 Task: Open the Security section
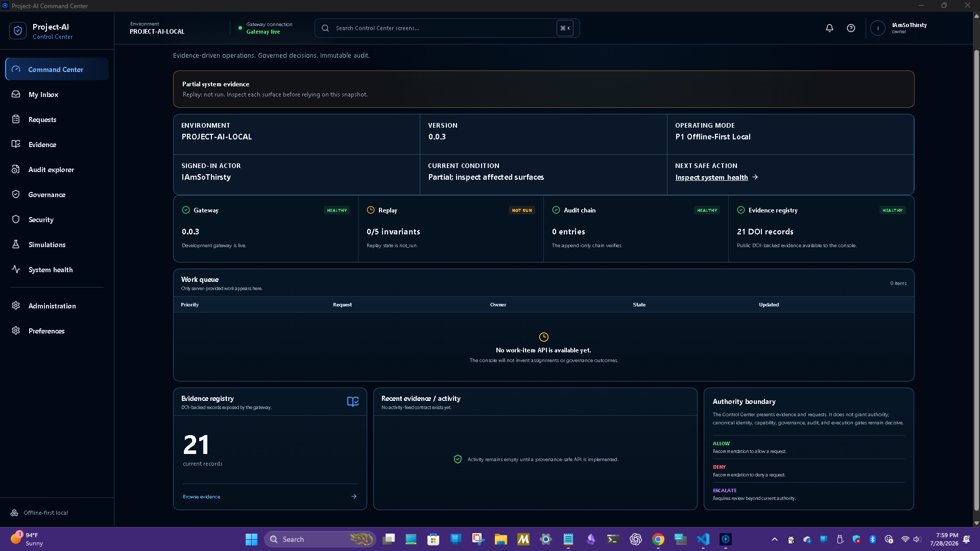(x=57, y=220)
